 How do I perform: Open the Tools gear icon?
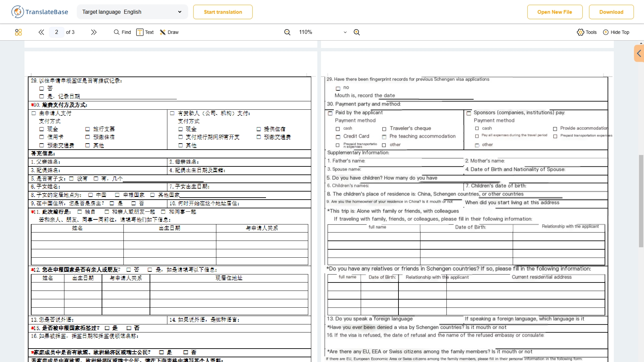(x=580, y=32)
